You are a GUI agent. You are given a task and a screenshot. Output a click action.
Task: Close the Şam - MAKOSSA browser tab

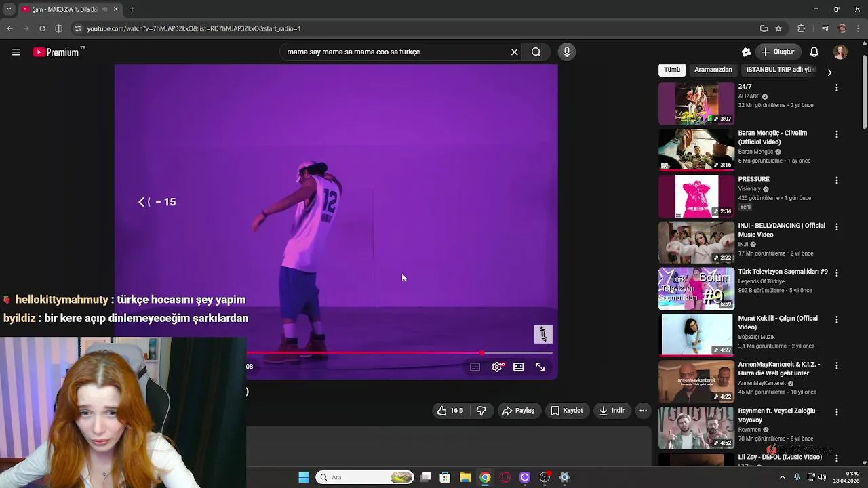(115, 9)
